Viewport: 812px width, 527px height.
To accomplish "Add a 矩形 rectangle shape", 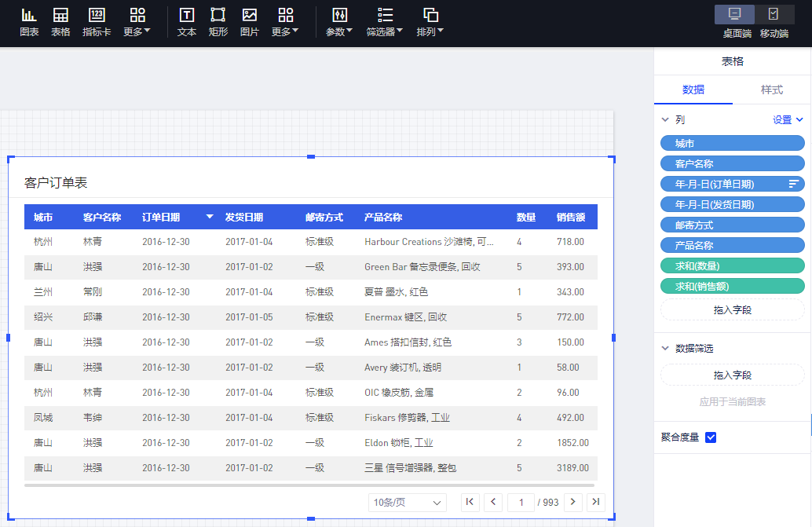I will (218, 22).
